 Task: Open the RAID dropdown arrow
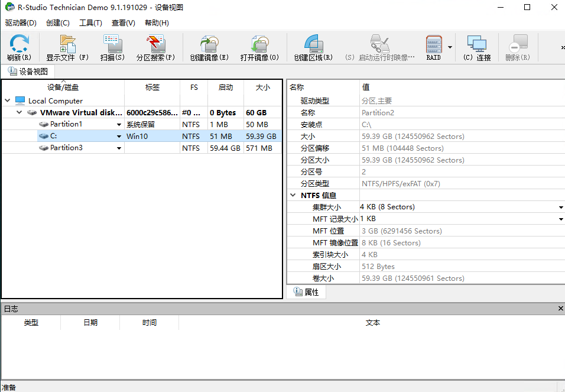tap(450, 47)
